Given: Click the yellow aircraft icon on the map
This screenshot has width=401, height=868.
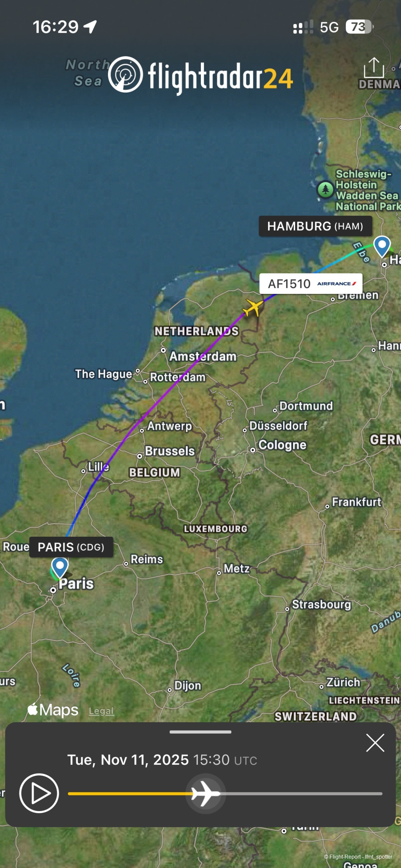Looking at the screenshot, I should (253, 307).
